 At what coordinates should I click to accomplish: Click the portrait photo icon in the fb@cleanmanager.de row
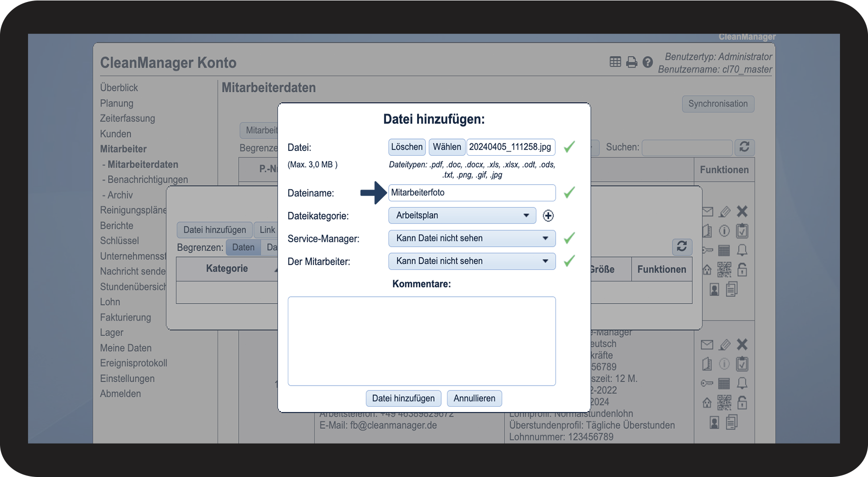[714, 422]
